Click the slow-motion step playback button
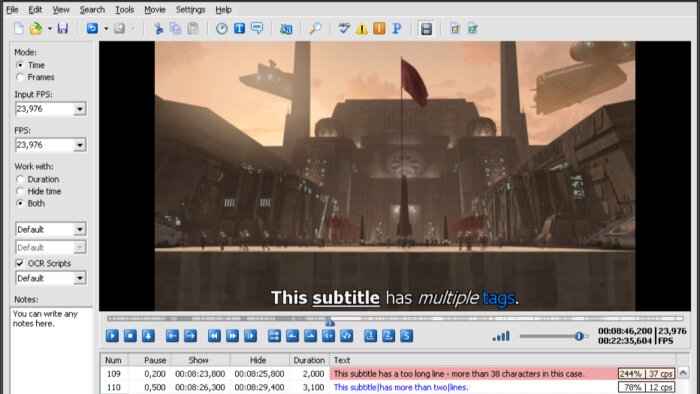Image resolution: width=700 pixels, height=394 pixels. (x=250, y=336)
